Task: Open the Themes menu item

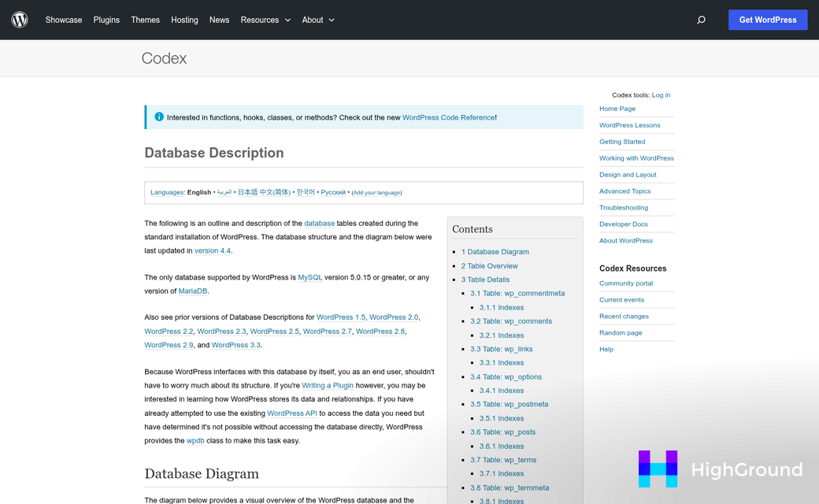Action: tap(145, 20)
